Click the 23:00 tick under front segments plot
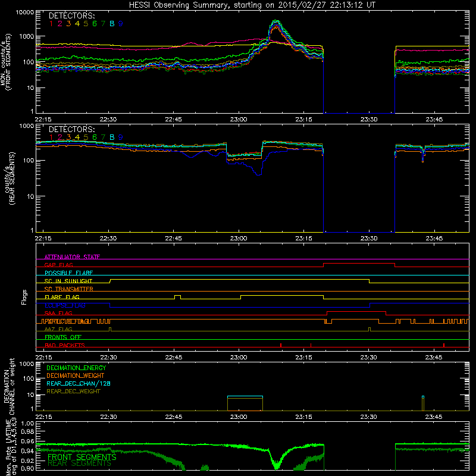 tap(239, 120)
